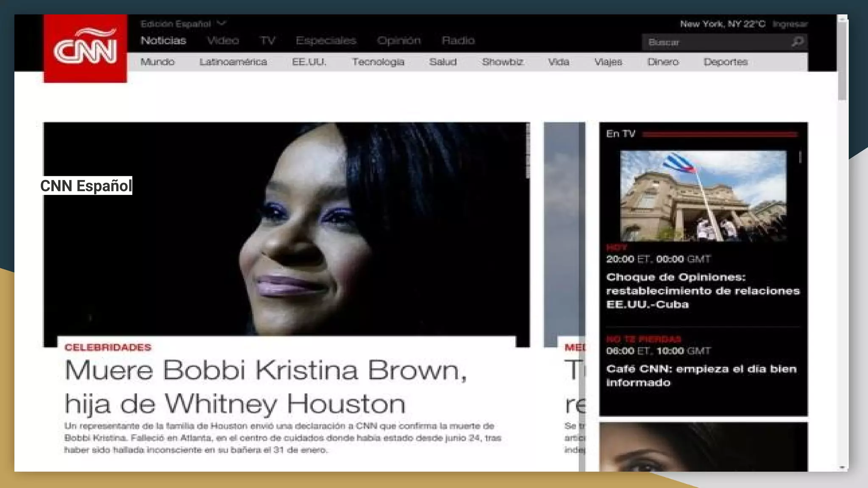Screen dimensions: 868x488
Task: Go to the Showbiz category
Action: click(x=502, y=62)
